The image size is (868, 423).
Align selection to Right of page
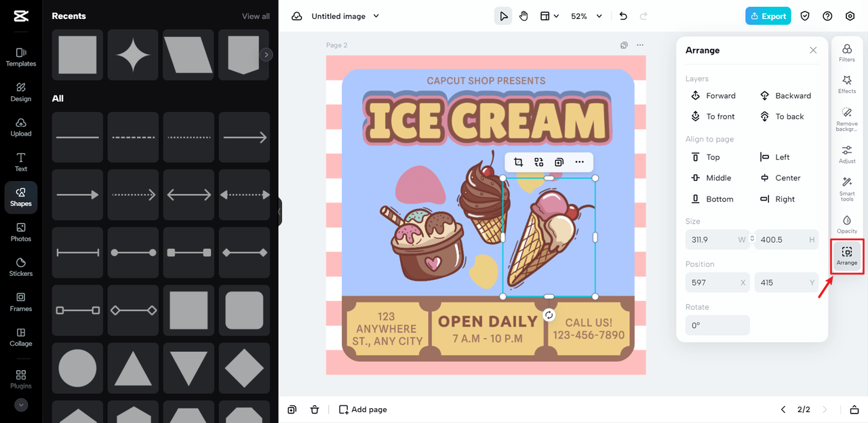tap(778, 199)
